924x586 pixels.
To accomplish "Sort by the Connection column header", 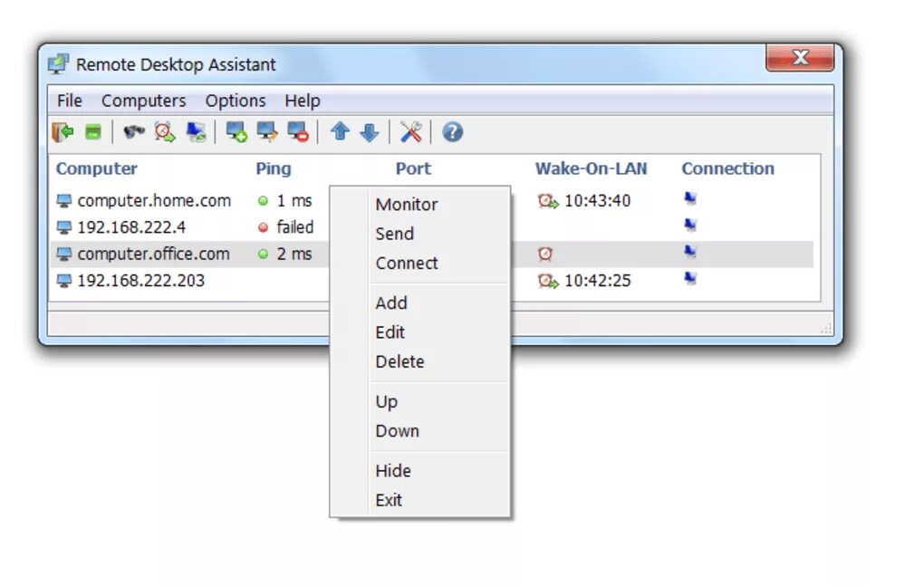I will 727,168.
